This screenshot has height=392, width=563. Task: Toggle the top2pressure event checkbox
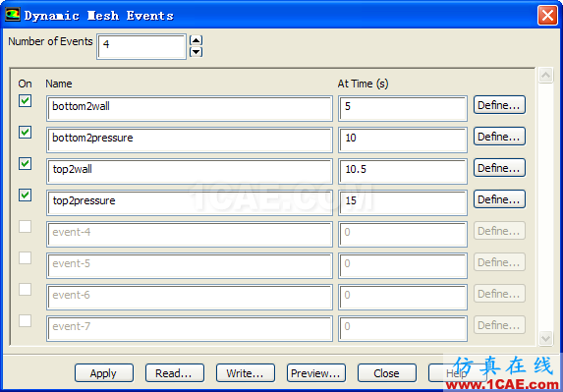26,196
